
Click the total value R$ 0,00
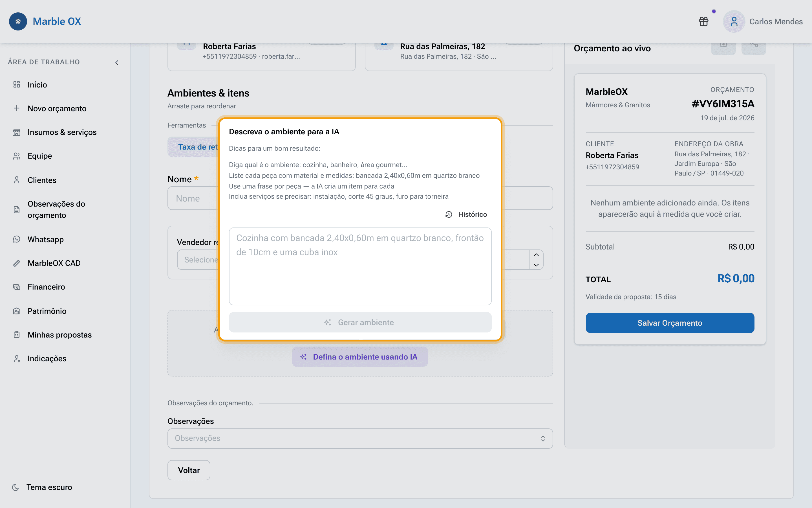click(x=736, y=278)
